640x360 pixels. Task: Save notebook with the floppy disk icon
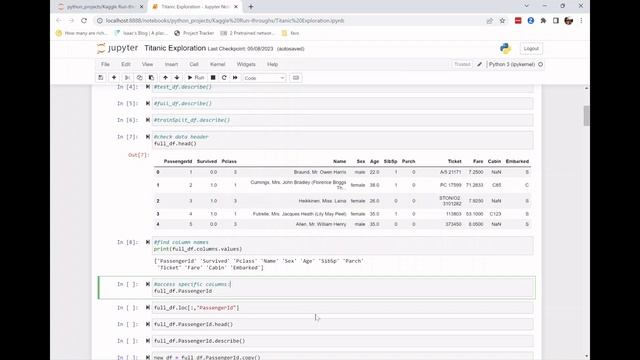[x=101, y=78]
